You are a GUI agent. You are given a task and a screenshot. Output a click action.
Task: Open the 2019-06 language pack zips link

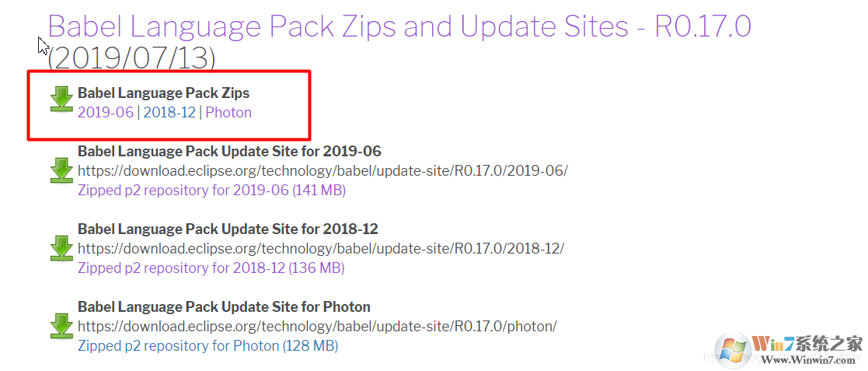click(x=106, y=113)
